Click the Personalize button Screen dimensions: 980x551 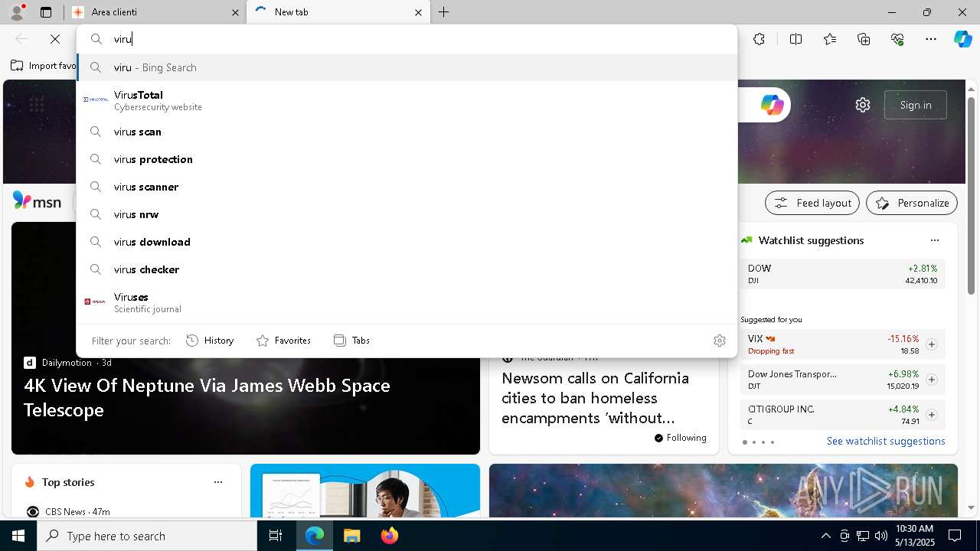(x=912, y=203)
